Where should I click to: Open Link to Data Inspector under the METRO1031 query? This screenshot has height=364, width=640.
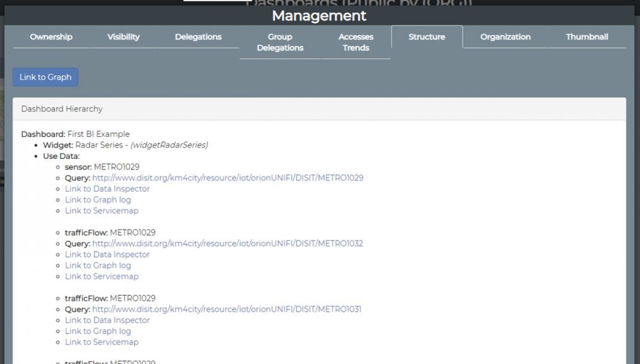click(x=107, y=320)
